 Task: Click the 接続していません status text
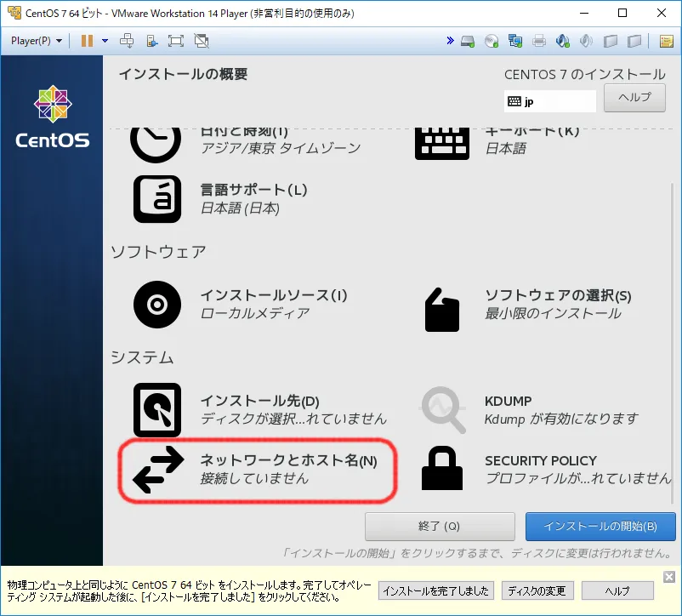tap(254, 478)
